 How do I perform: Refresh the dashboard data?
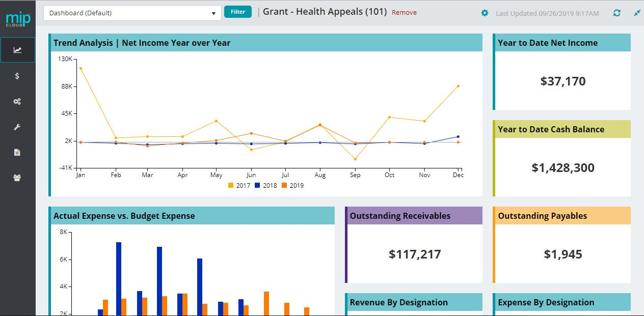point(617,13)
